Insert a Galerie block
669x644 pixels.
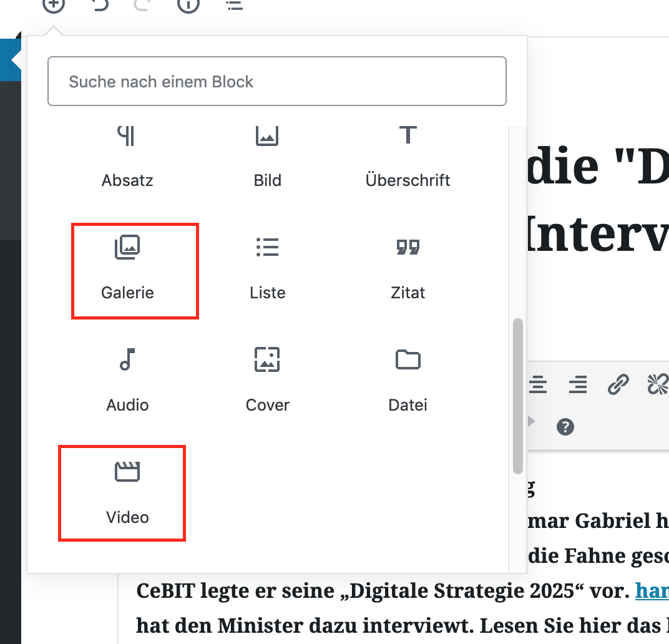[x=128, y=270]
